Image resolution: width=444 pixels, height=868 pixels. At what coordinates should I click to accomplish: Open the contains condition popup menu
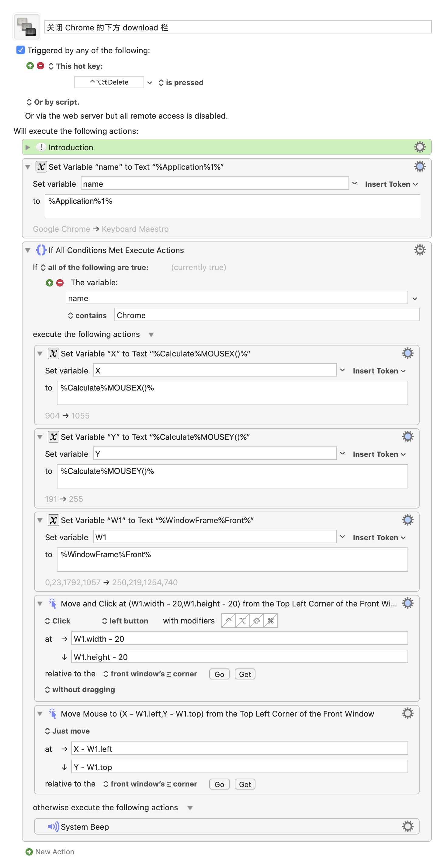[87, 315]
